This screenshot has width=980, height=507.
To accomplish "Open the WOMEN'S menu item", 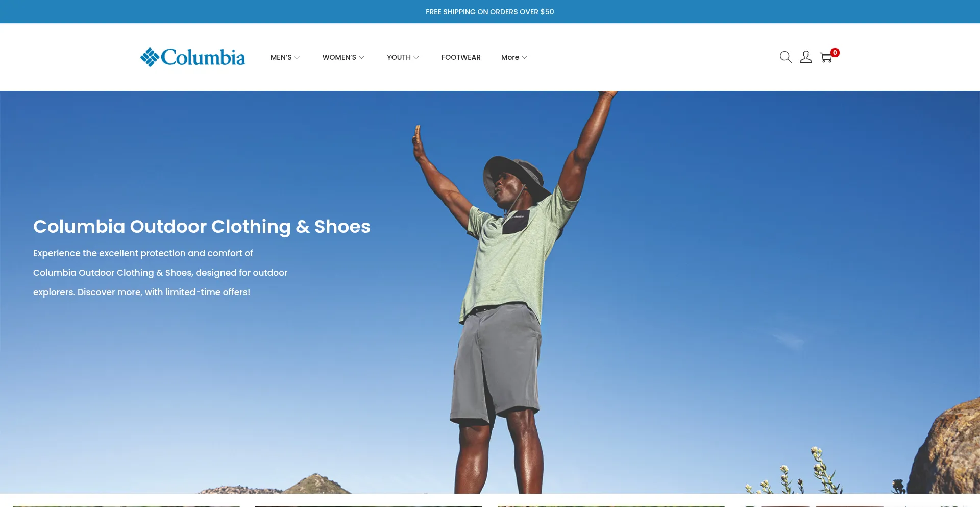I will tap(339, 57).
